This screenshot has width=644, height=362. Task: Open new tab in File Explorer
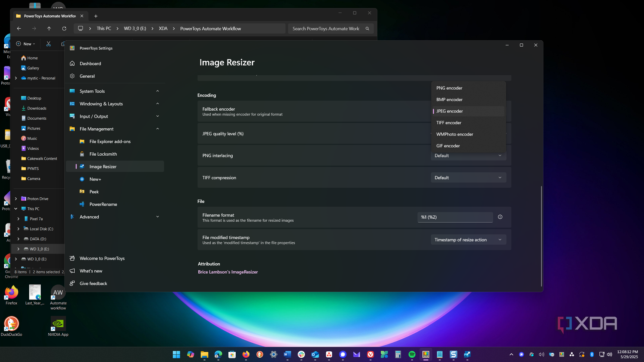(96, 16)
